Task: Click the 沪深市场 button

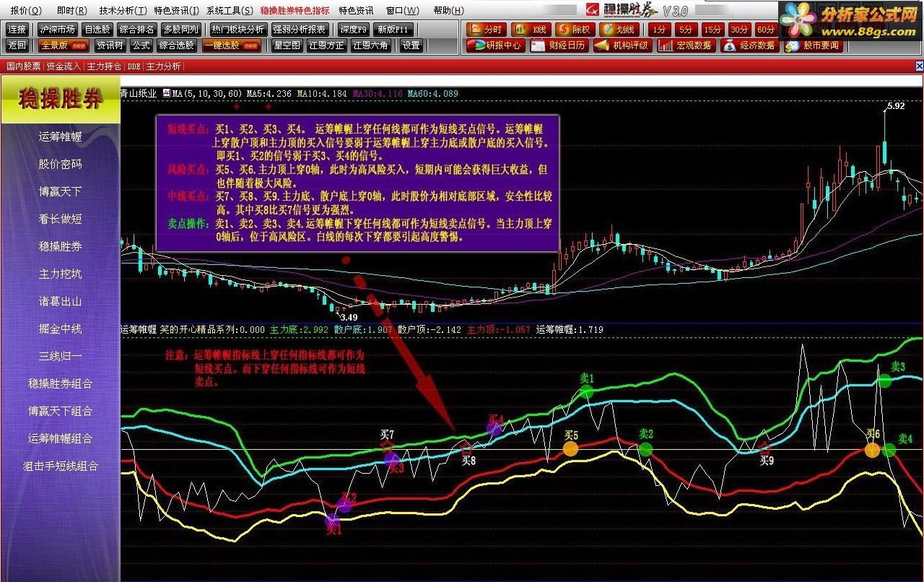Action: (58, 30)
